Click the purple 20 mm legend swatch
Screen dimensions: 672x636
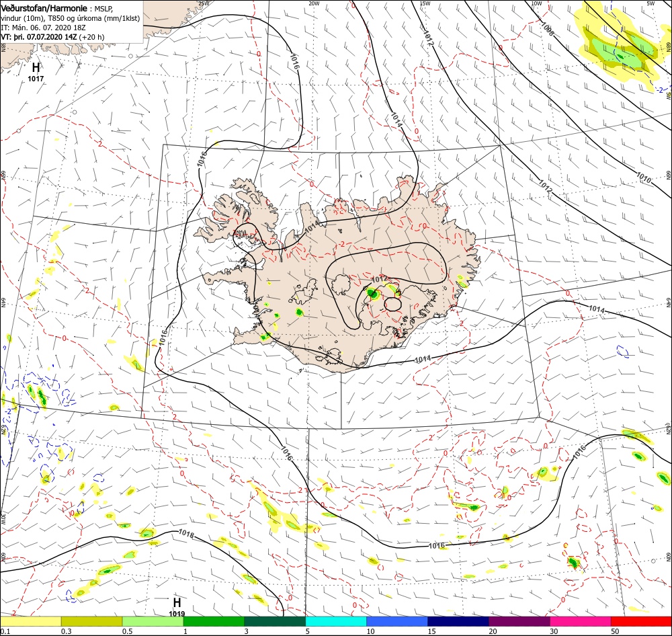[519, 621]
